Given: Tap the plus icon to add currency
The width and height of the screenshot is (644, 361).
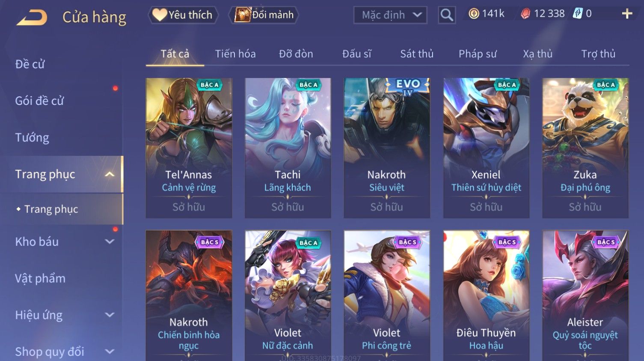Looking at the screenshot, I should click(627, 14).
